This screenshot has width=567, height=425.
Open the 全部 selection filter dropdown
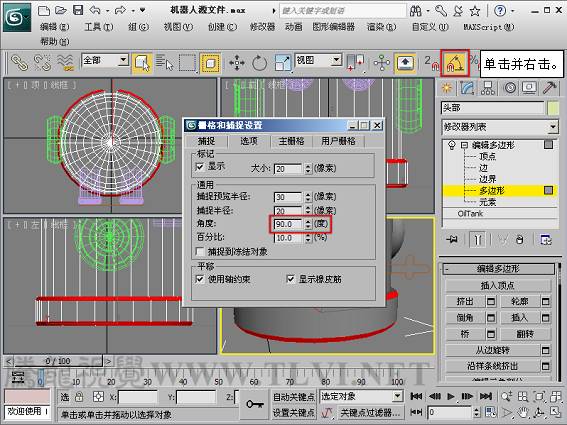123,60
